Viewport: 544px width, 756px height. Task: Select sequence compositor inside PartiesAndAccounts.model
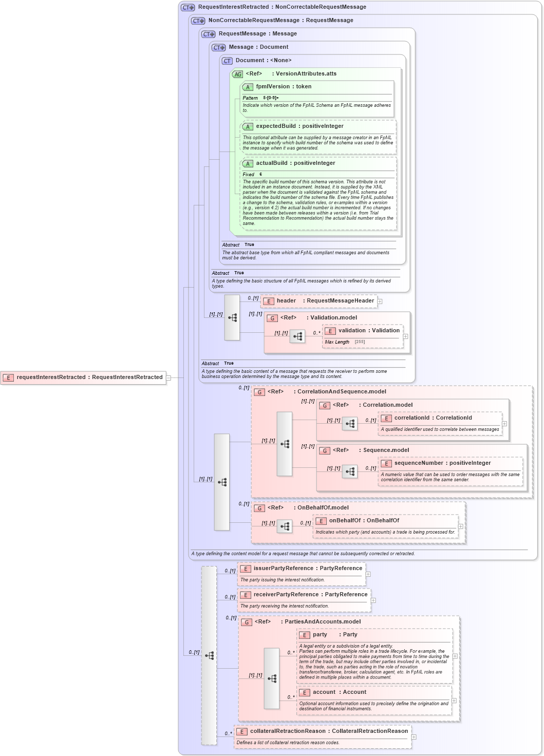point(272,678)
